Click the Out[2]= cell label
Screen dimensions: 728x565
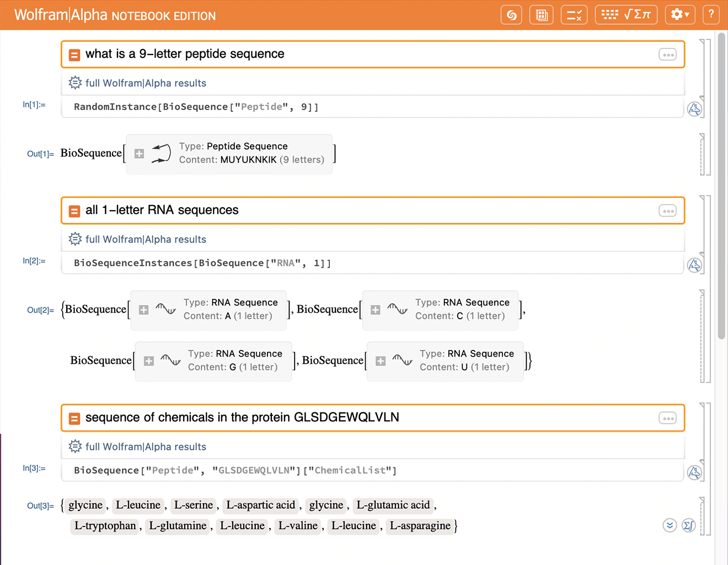pyautogui.click(x=40, y=310)
